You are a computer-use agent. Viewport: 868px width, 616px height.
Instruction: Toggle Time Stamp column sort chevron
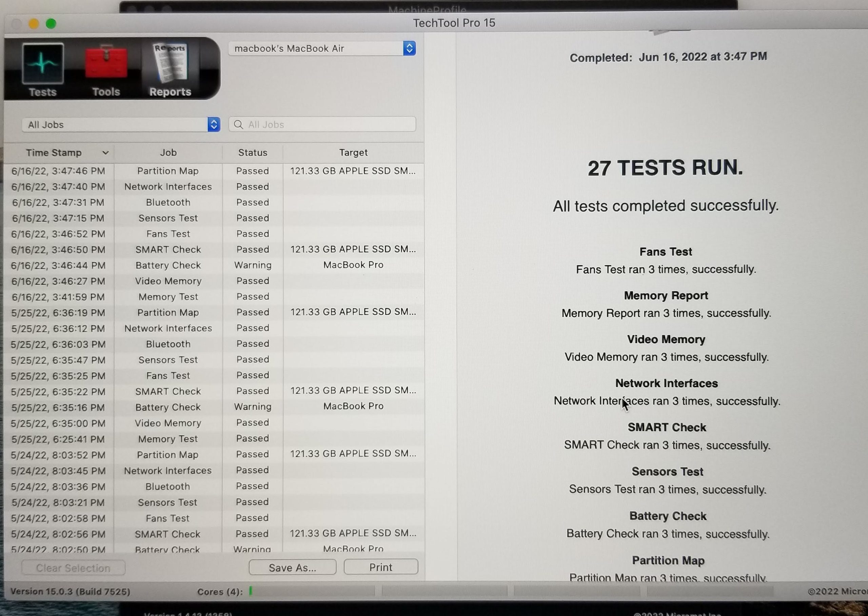105,153
